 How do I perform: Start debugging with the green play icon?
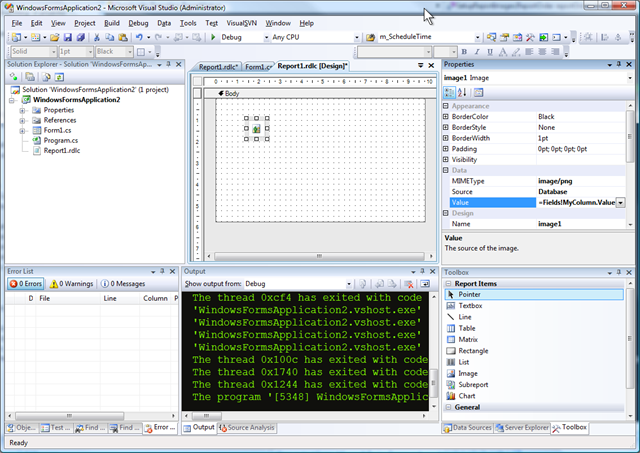[x=213, y=38]
